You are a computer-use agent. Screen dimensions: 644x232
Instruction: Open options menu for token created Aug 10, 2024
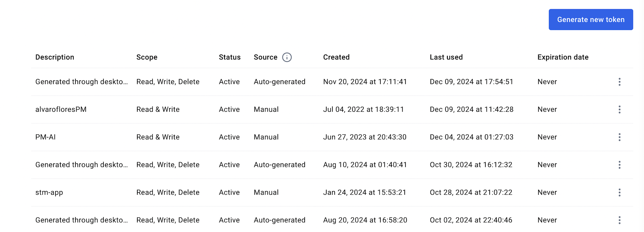620,165
